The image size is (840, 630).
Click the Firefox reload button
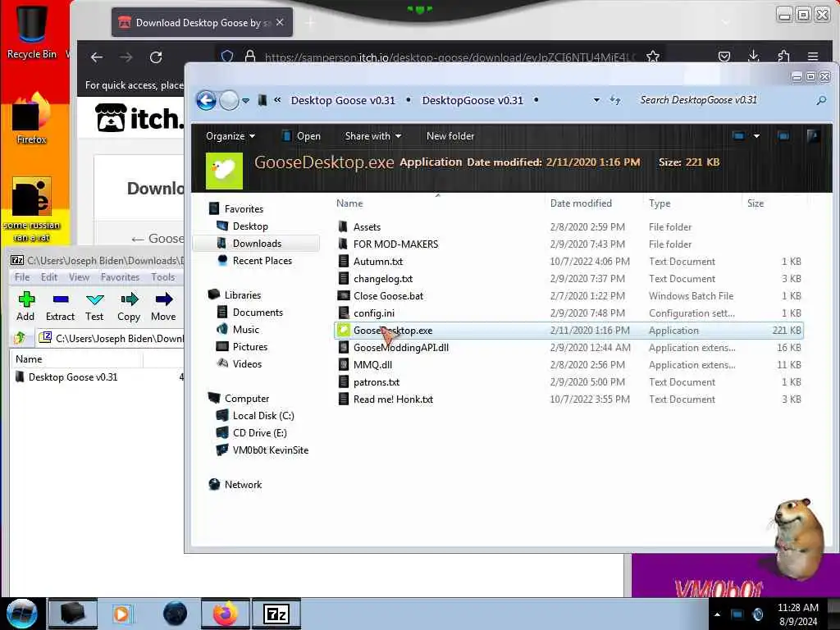[156, 57]
